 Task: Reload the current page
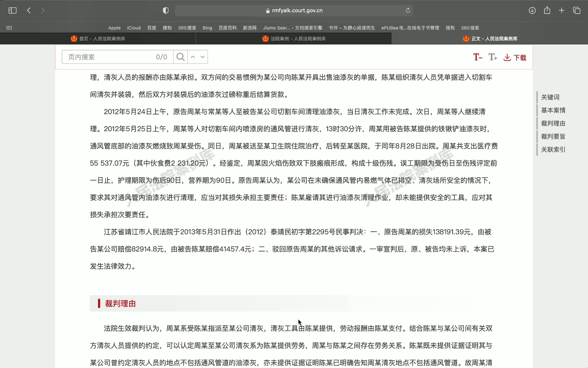click(408, 11)
